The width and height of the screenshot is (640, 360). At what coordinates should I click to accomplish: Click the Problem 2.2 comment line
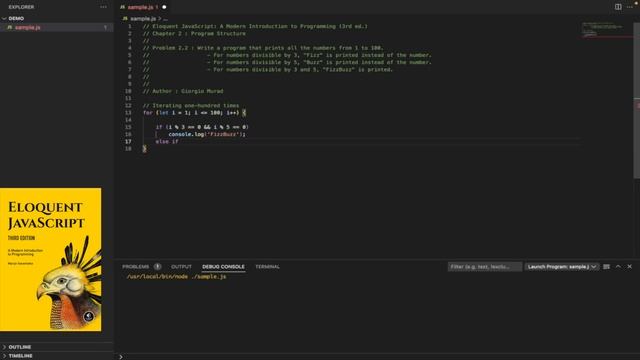[263, 48]
